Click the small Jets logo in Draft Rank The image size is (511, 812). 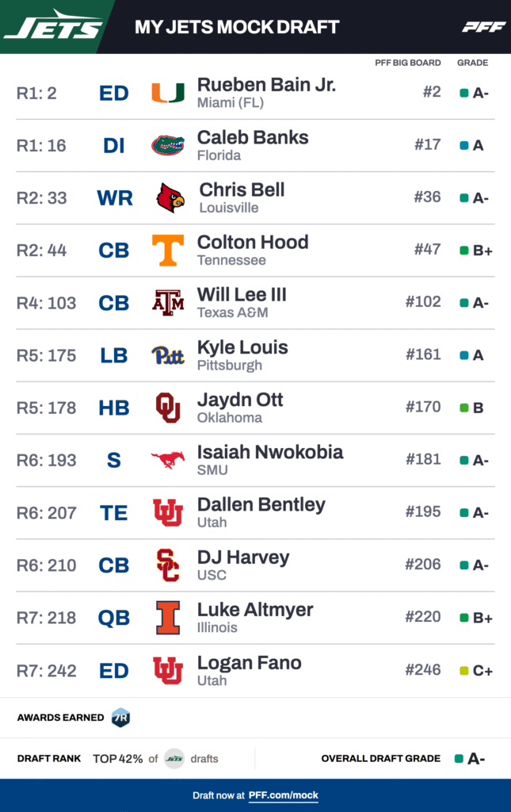click(174, 759)
